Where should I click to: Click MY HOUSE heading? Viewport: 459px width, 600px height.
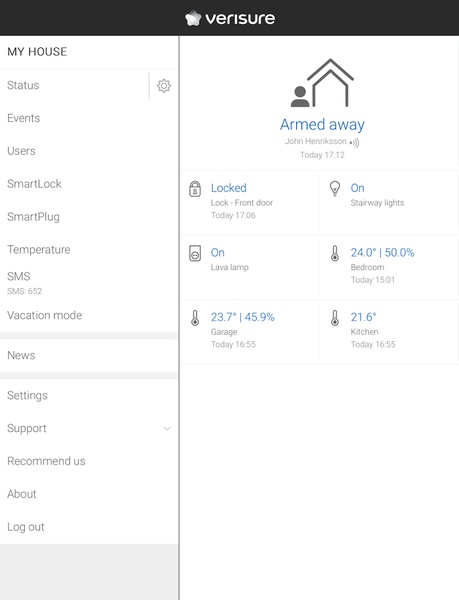click(x=37, y=52)
